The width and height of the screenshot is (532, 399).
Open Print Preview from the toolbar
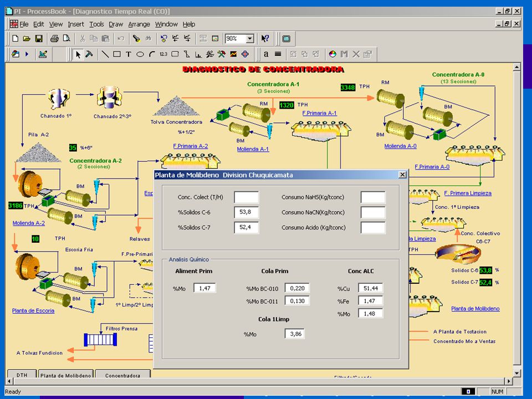tap(66, 39)
